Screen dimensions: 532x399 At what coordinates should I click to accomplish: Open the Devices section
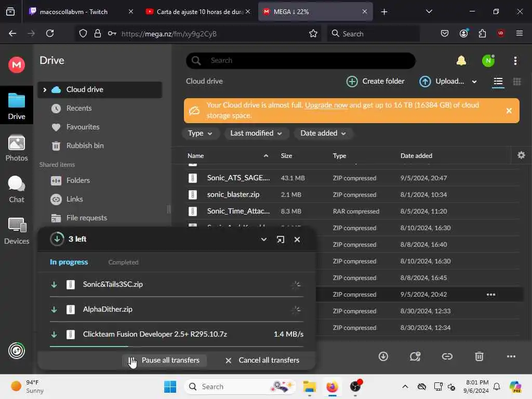17,231
